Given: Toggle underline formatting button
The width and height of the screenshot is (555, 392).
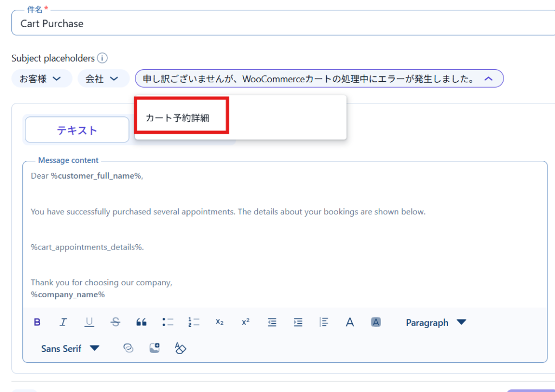Looking at the screenshot, I should [x=89, y=322].
